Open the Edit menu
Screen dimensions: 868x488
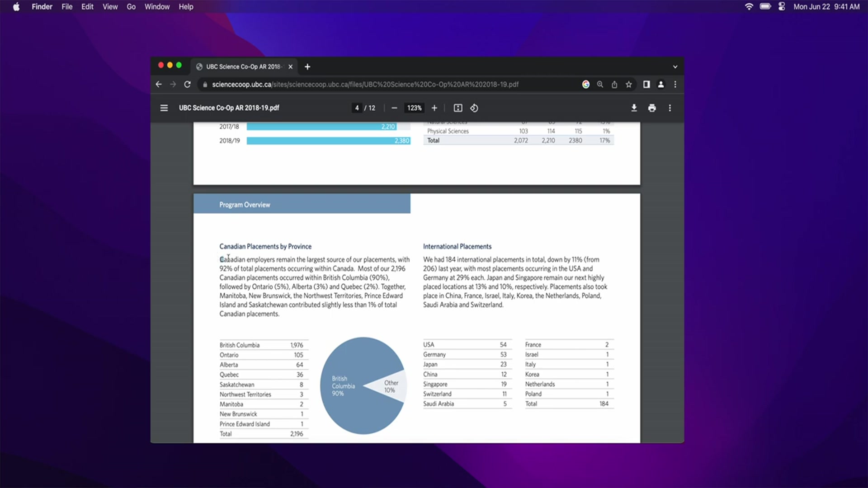click(x=87, y=7)
